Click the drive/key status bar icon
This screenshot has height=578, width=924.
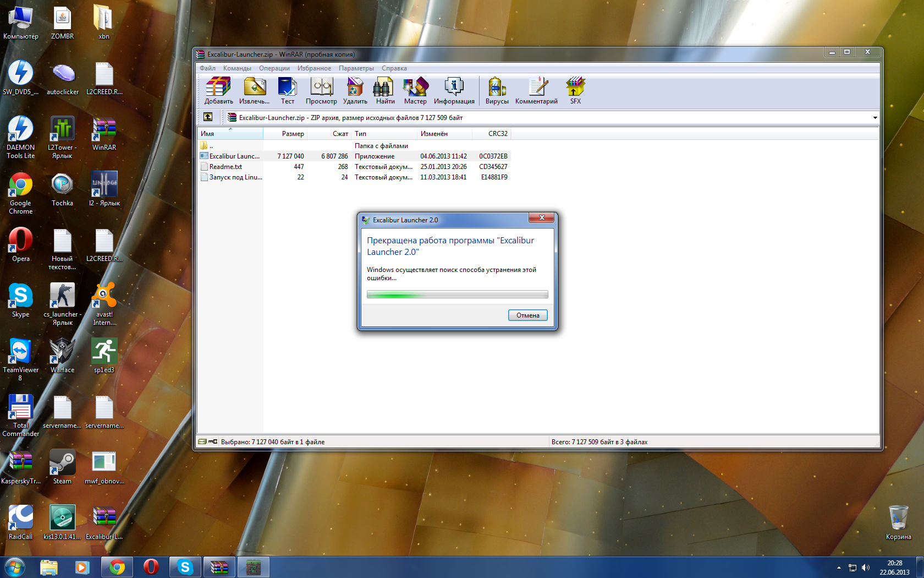click(208, 441)
